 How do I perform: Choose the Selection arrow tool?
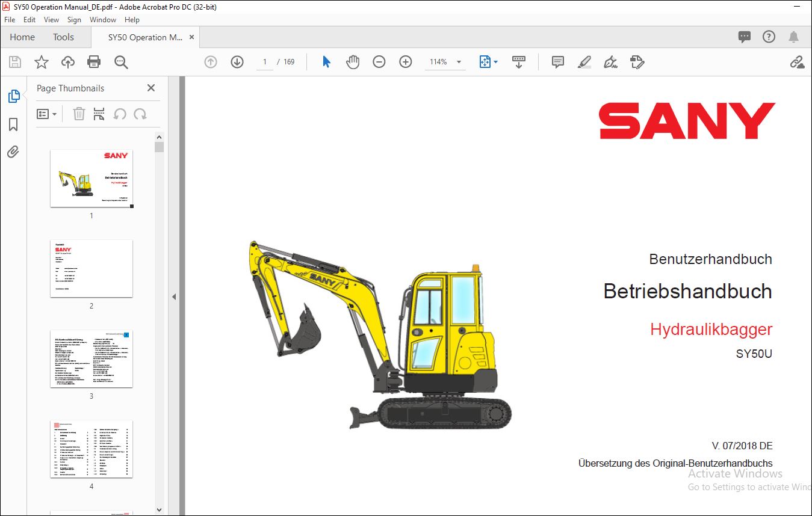tap(326, 62)
